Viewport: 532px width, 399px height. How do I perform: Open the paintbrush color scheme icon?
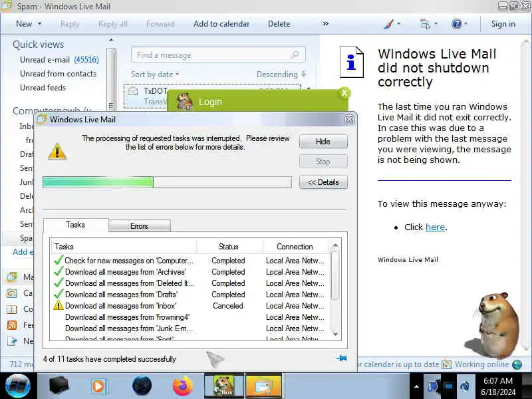(x=389, y=24)
